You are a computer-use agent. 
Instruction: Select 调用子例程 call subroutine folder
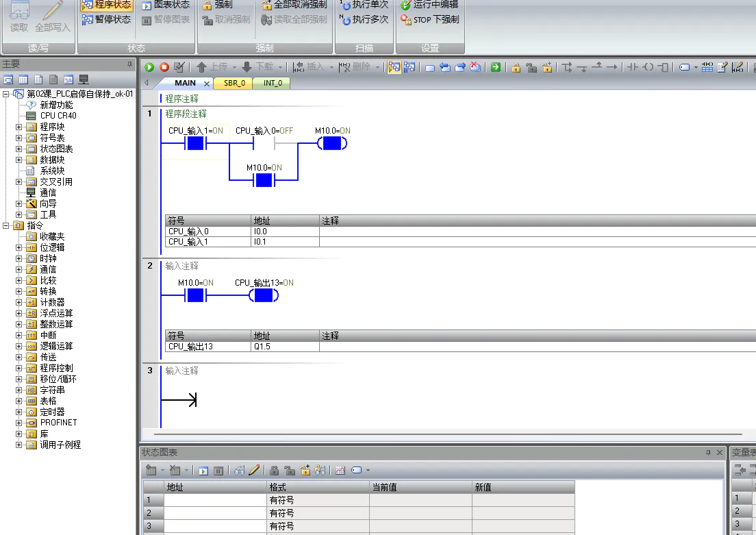pyautogui.click(x=60, y=445)
